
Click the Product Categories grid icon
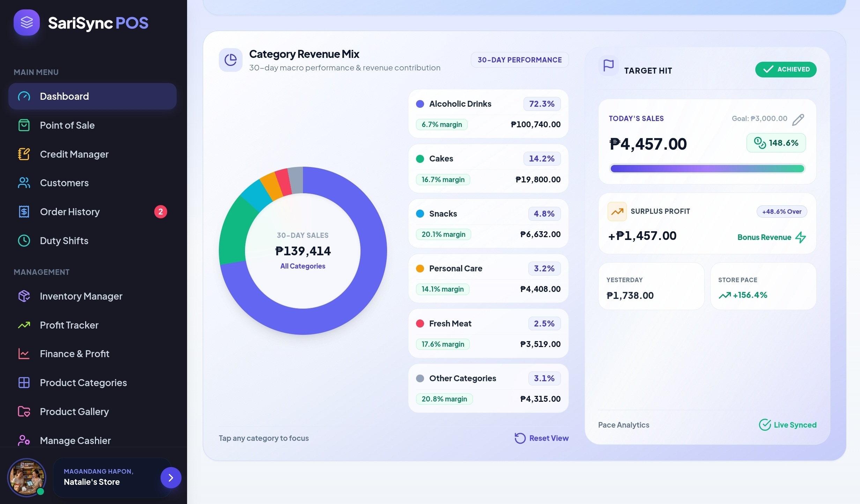pyautogui.click(x=24, y=383)
